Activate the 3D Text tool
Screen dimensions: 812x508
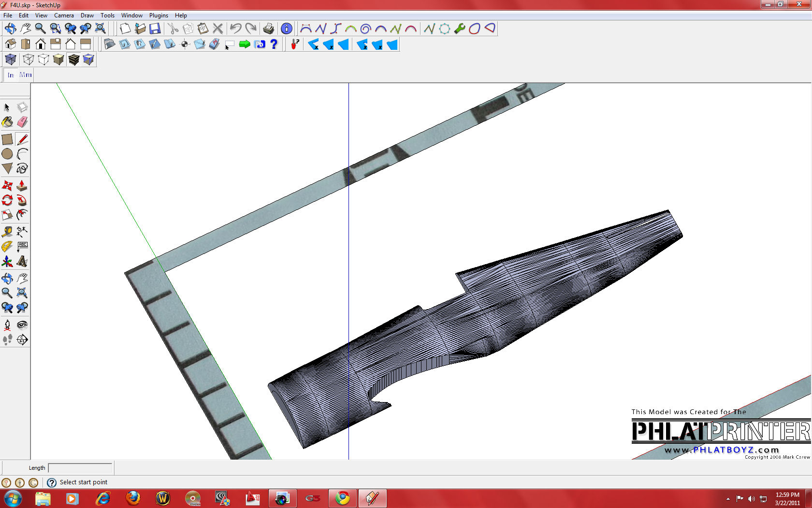[22, 262]
